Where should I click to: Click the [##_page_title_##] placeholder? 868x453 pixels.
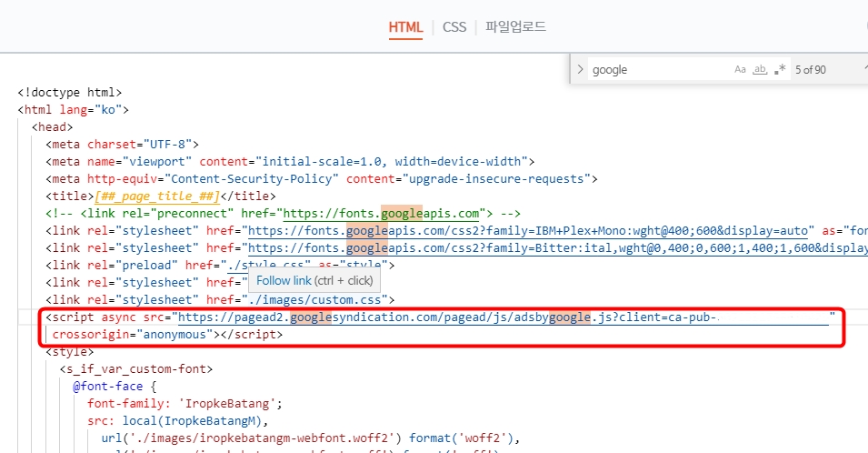(157, 196)
